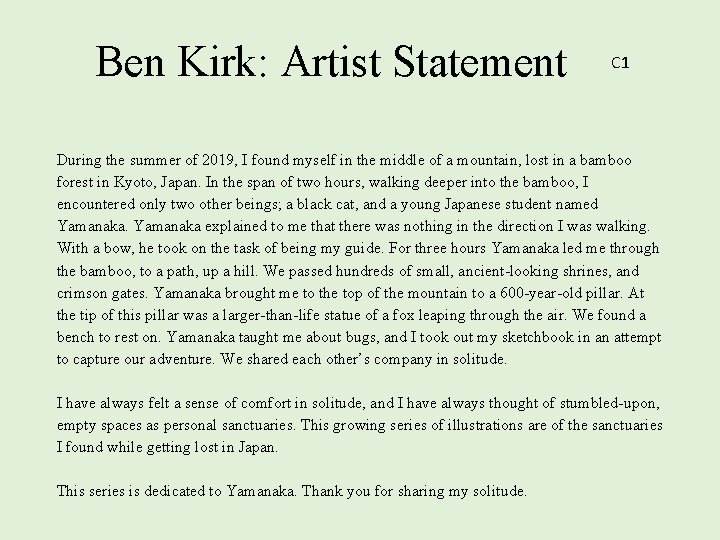The image size is (720, 540).
Task: Click the "C1" label beside the title
Action: (620, 64)
